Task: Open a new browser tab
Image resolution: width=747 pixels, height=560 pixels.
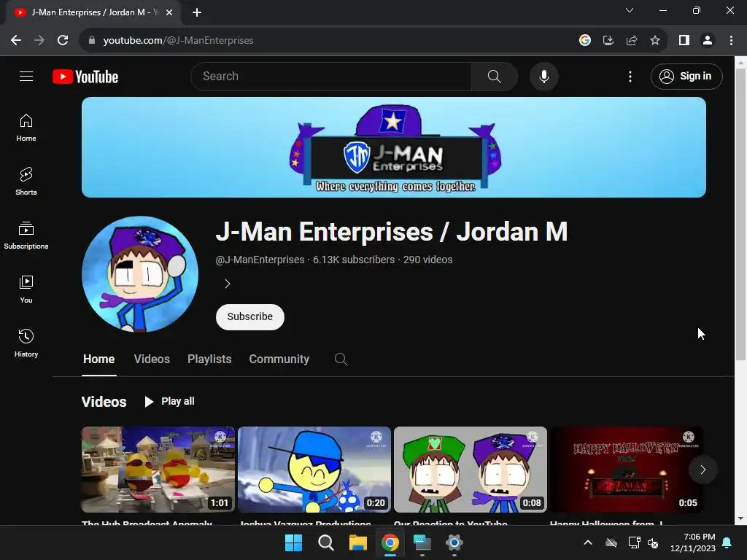Action: tap(197, 12)
